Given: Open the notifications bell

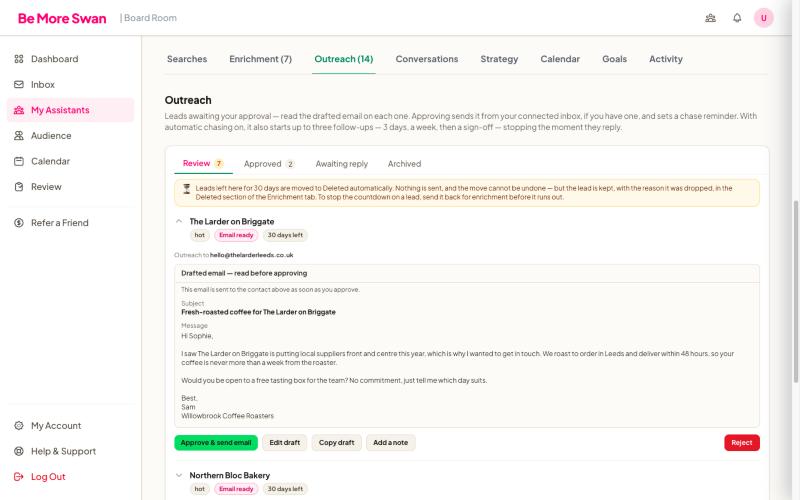Looking at the screenshot, I should click(737, 18).
